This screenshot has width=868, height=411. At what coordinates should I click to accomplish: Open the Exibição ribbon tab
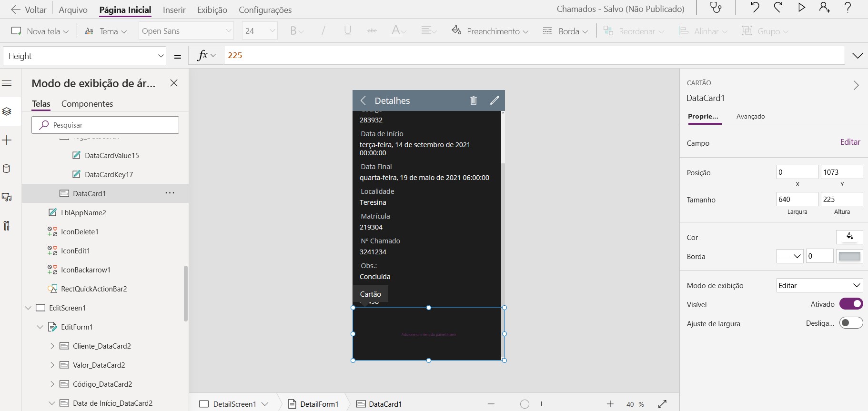click(212, 10)
